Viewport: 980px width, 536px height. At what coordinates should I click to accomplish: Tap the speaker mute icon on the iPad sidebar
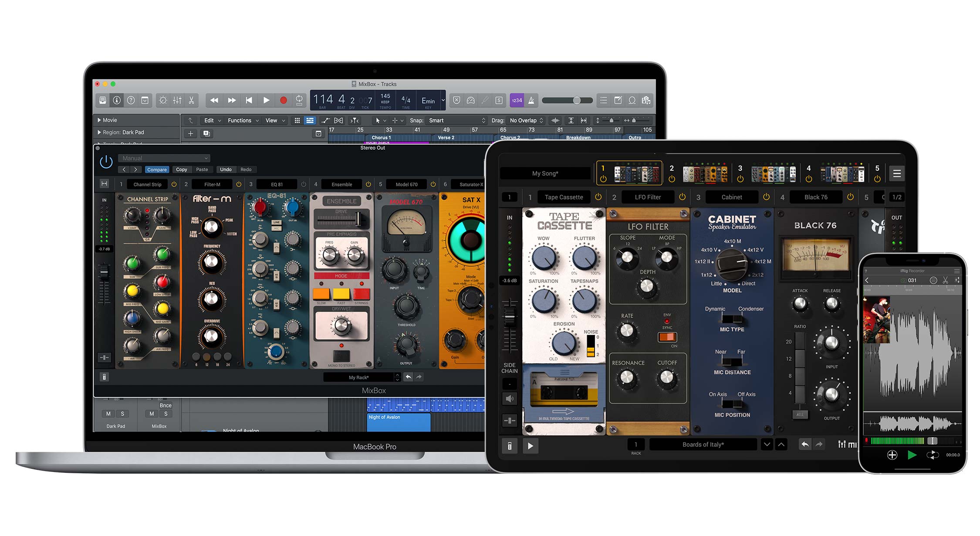[x=509, y=398]
